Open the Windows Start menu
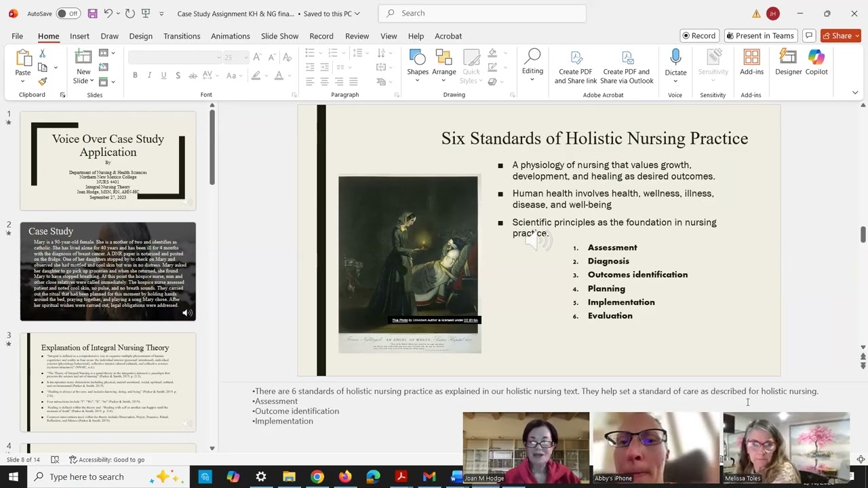The image size is (868, 488). pos(14,476)
